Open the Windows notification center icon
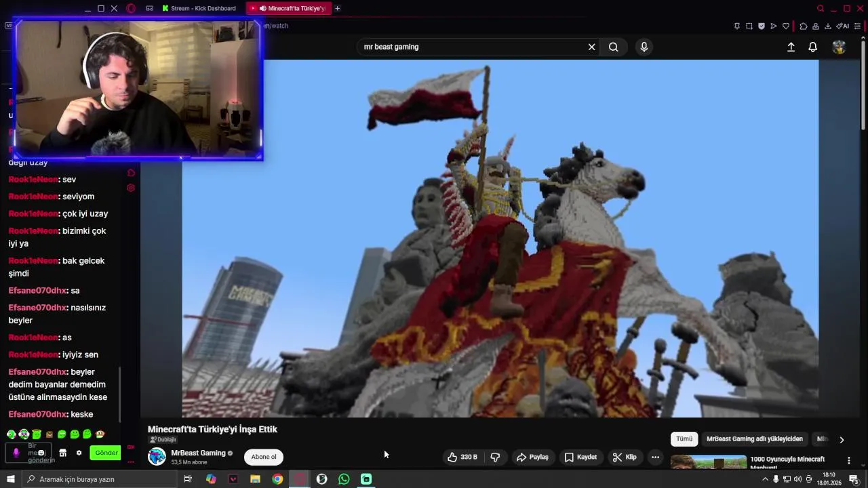The width and height of the screenshot is (868, 488). pyautogui.click(x=854, y=479)
